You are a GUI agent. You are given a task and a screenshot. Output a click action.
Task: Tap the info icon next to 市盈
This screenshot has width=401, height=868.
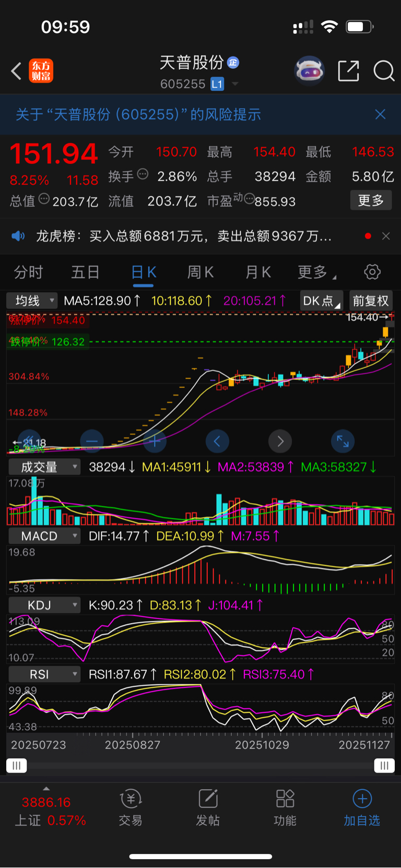(250, 199)
